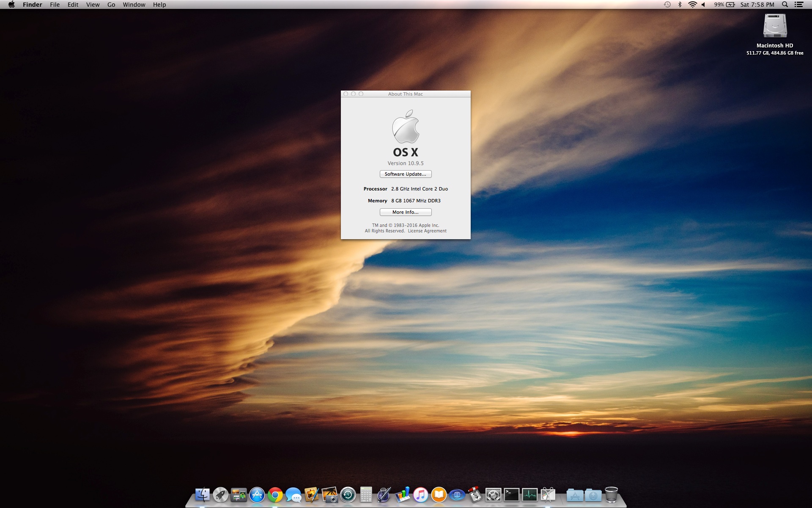Open the volume menu bar control
The image size is (812, 508).
(x=704, y=5)
